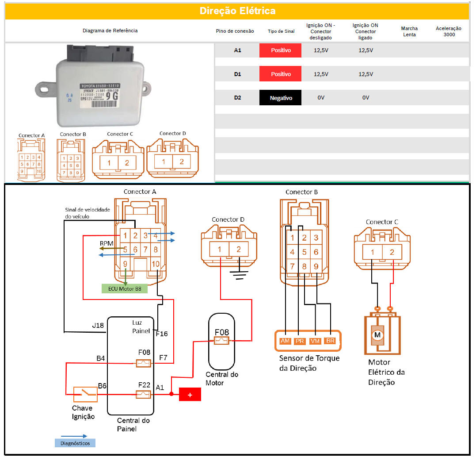This screenshot has width=476, height=461.
Task: Click the black Negativo badge for D2
Action: pyautogui.click(x=280, y=98)
